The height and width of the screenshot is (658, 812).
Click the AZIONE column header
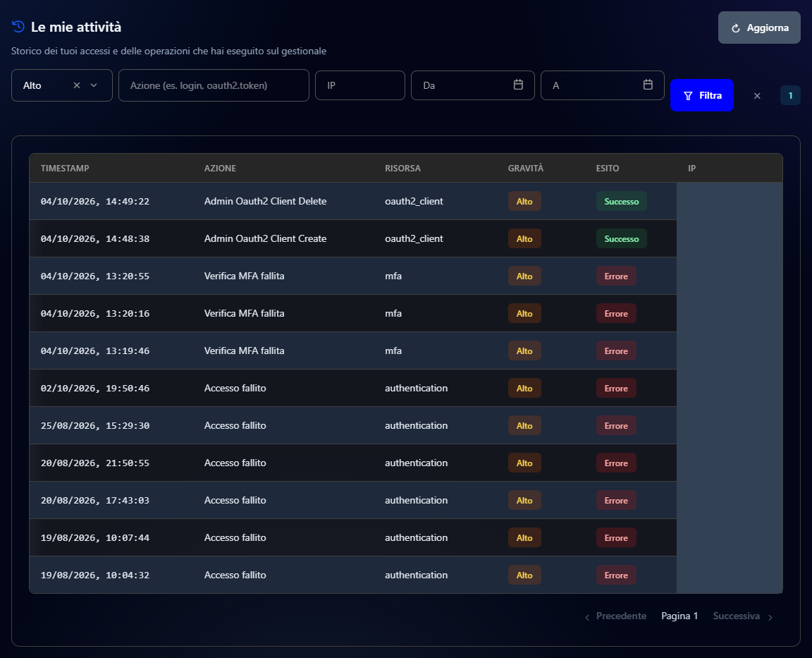click(220, 169)
